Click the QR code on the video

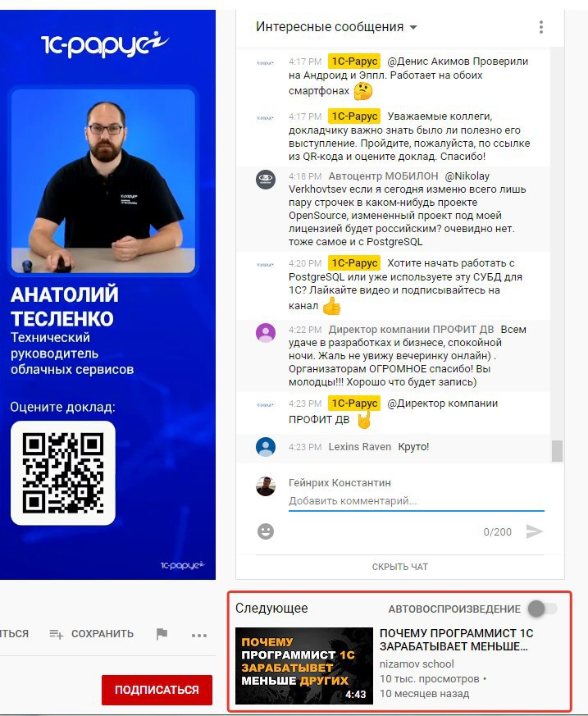click(63, 473)
